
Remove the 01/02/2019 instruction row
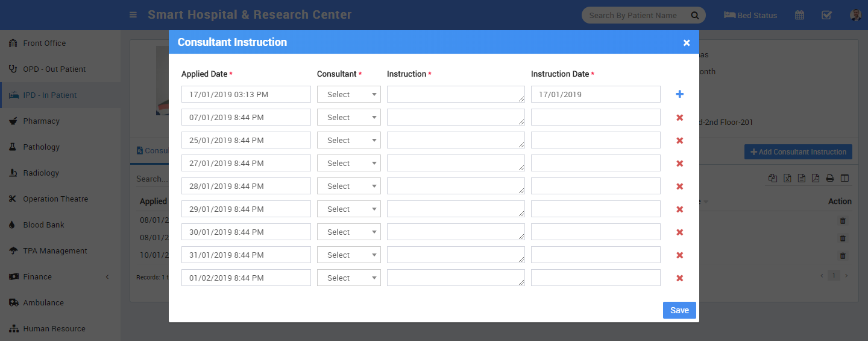coord(679,278)
